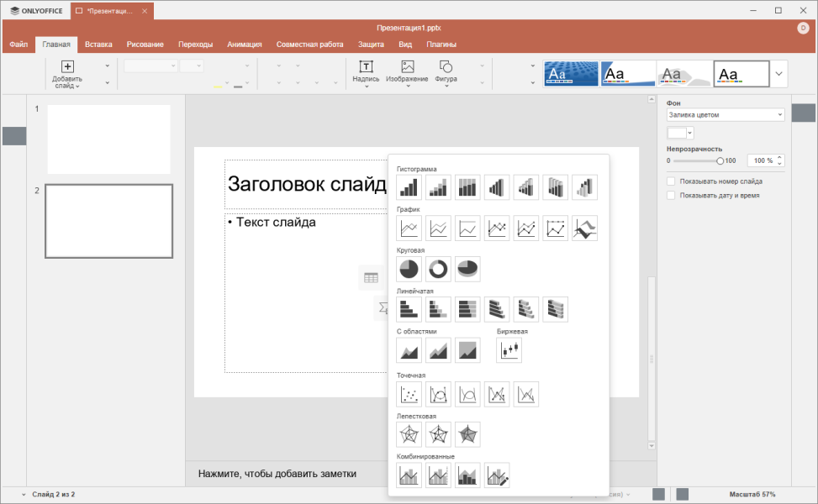The image size is (818, 504).
Task: Open the Фигура shapes dropdown
Action: [446, 73]
